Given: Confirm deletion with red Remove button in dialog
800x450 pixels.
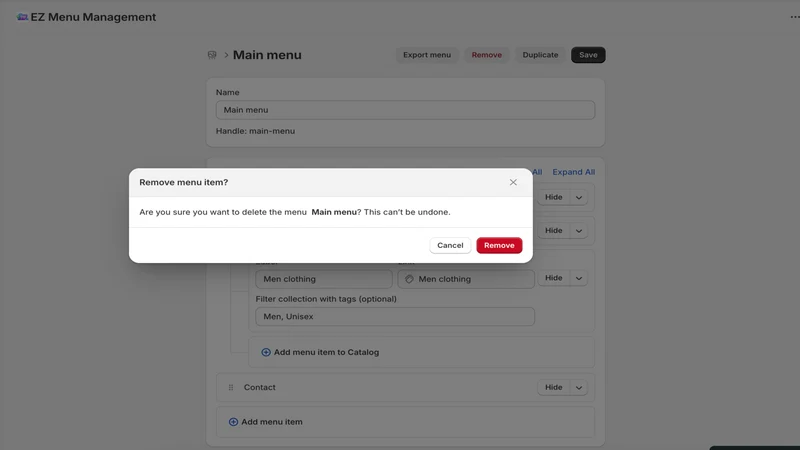Looking at the screenshot, I should 499,245.
